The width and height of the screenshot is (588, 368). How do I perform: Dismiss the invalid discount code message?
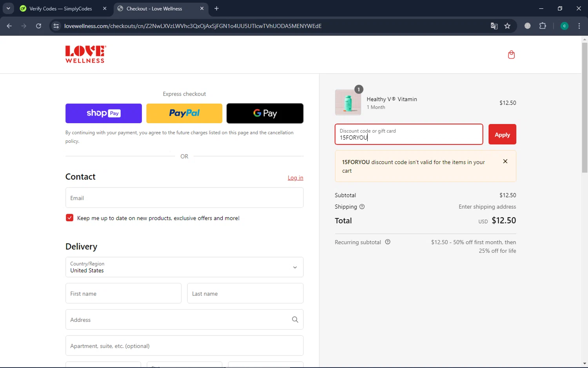tap(505, 161)
